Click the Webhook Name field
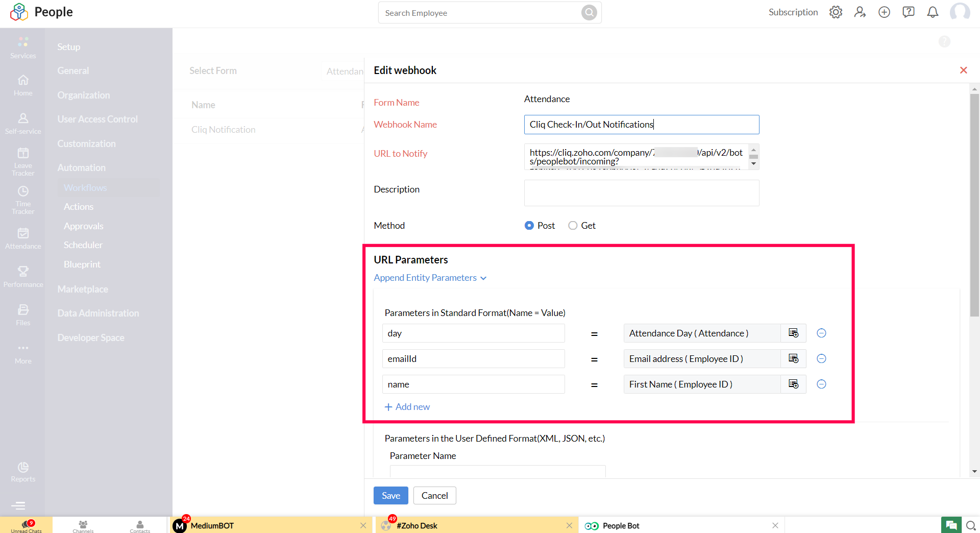The width and height of the screenshot is (980, 533). pos(642,125)
